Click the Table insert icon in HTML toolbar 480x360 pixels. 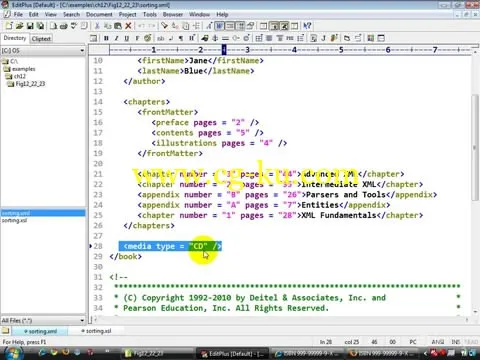pos(259,38)
